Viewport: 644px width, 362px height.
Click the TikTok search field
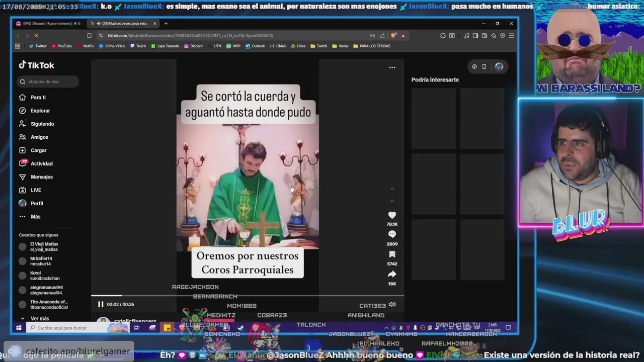pyautogui.click(x=48, y=81)
